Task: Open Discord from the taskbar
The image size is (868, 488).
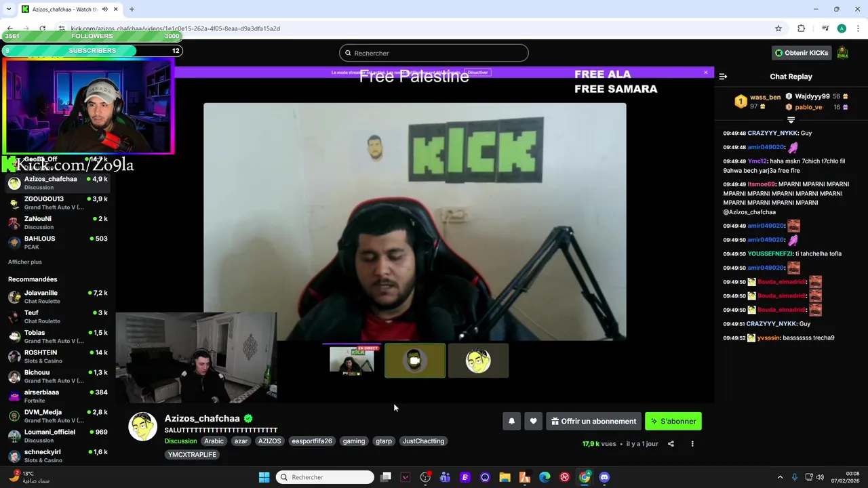Action: pos(604,477)
